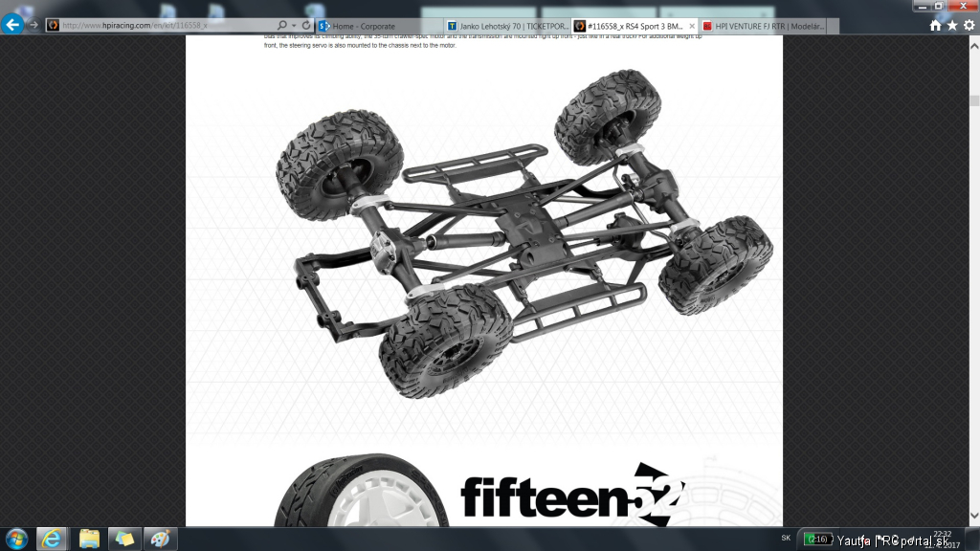The image size is (980, 551).
Task: Maximize or restore the browser window
Action: 939,7
